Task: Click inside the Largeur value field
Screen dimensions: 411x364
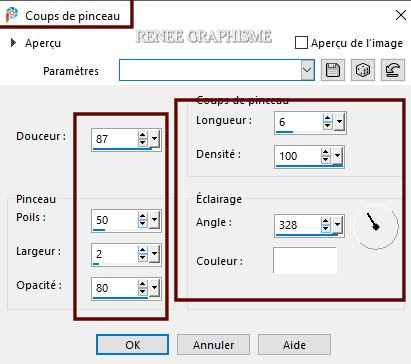Action: (x=115, y=254)
